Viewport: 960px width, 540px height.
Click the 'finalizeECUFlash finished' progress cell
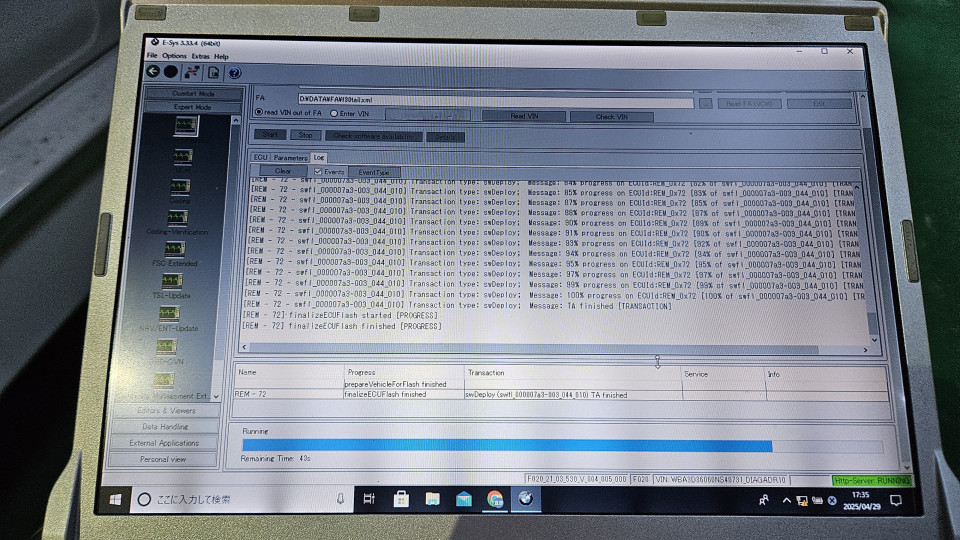point(403,394)
